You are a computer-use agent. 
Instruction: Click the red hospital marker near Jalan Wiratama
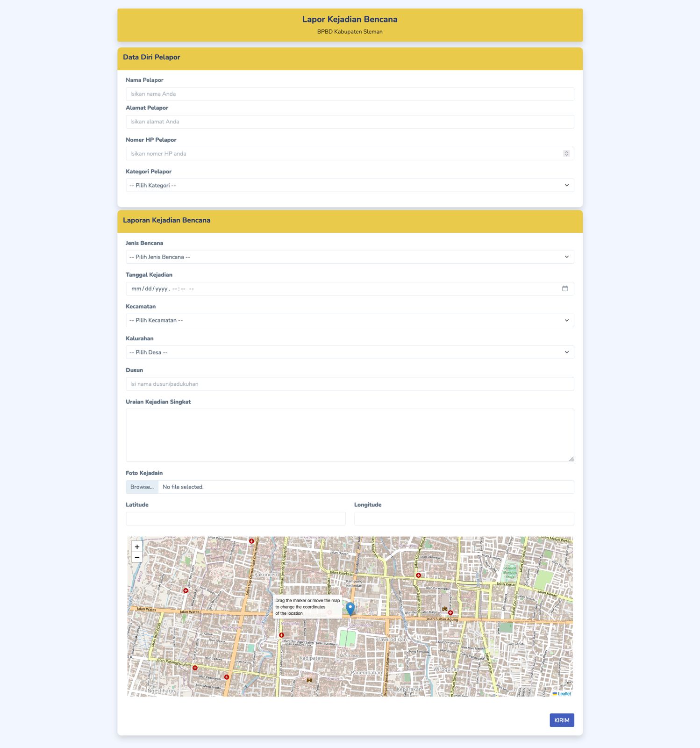[251, 541]
